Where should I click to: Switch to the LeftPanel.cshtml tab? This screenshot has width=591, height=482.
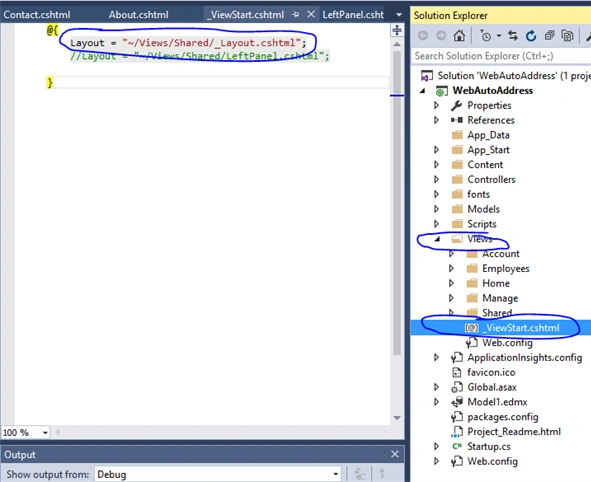pyautogui.click(x=353, y=15)
